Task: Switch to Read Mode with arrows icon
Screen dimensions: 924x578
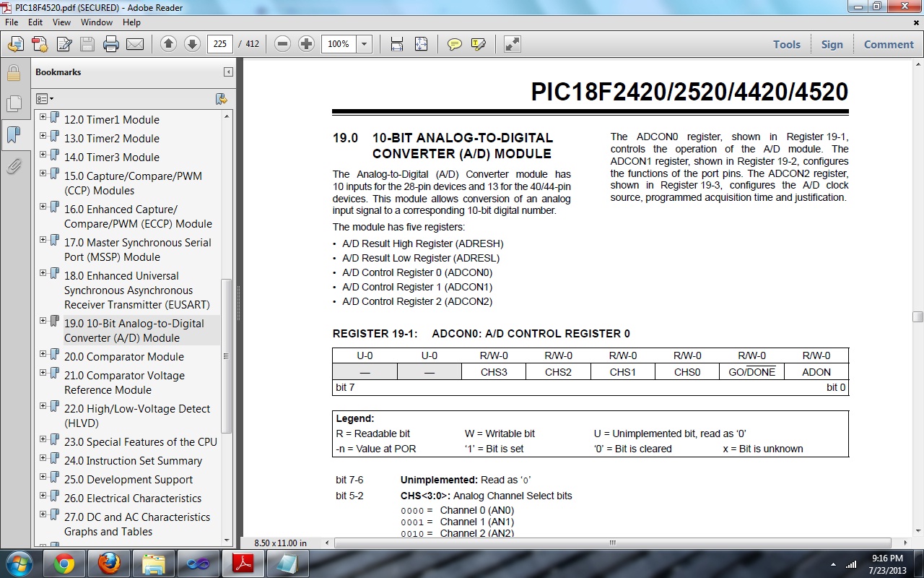Action: click(x=512, y=44)
